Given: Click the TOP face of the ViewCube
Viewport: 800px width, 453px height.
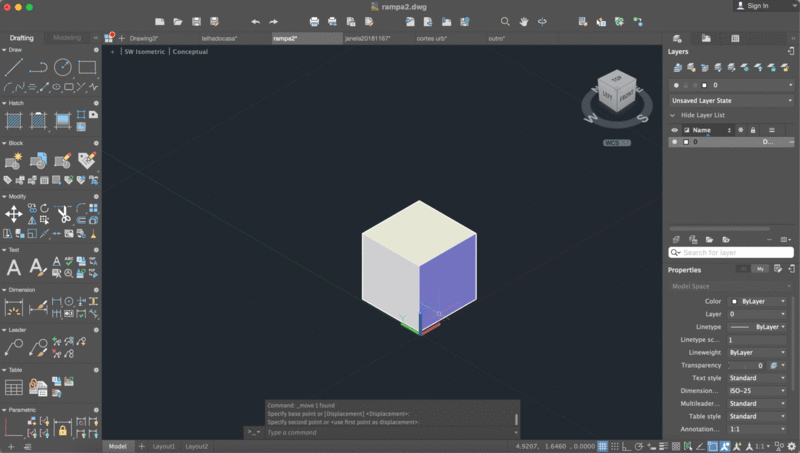Looking at the screenshot, I should pyautogui.click(x=617, y=79).
